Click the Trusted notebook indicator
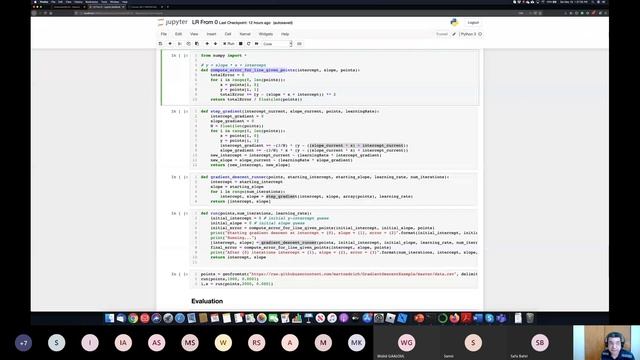The width and height of the screenshot is (640, 360). point(442,34)
